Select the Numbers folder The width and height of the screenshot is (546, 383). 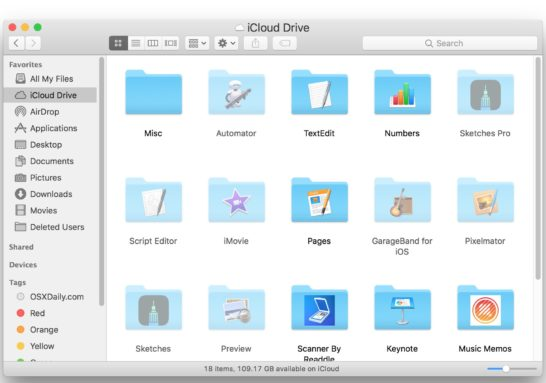[402, 103]
